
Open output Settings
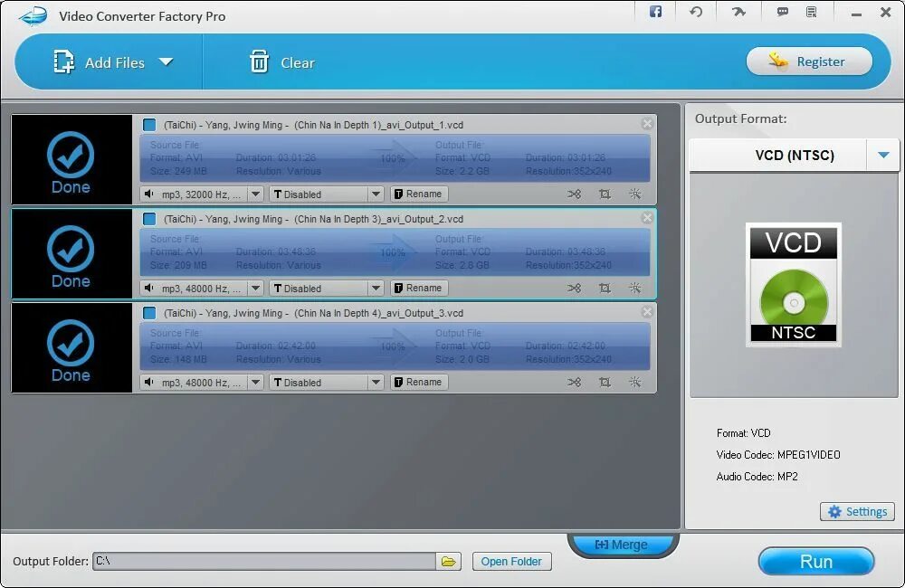(x=857, y=512)
